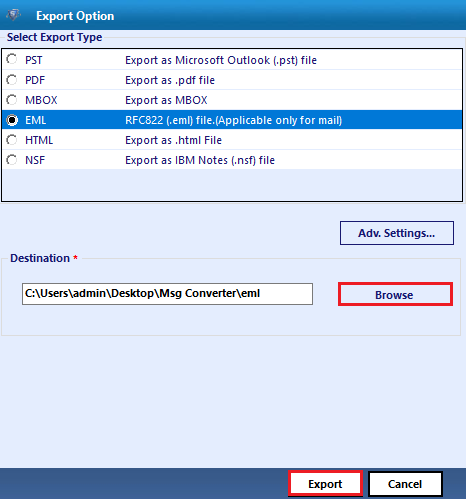This screenshot has width=466, height=499.
Task: Select the EML radio button
Action: click(12, 120)
